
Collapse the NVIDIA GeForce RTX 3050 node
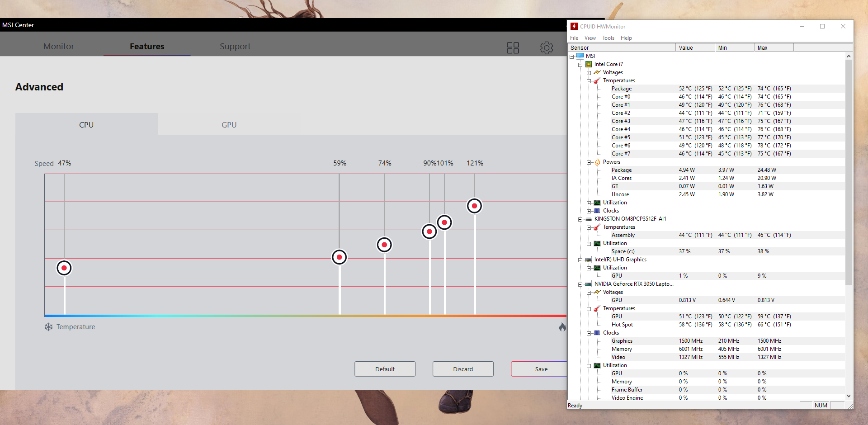pyautogui.click(x=580, y=284)
